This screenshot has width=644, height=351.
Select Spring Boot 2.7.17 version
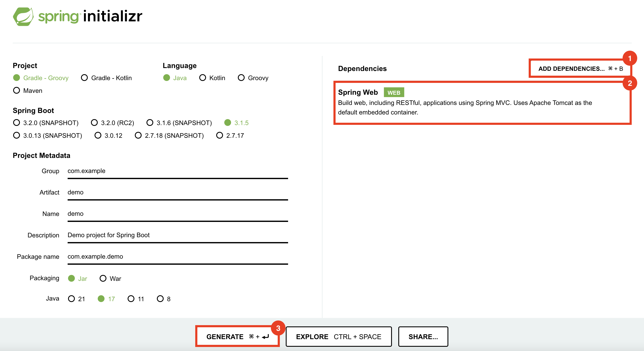point(219,135)
